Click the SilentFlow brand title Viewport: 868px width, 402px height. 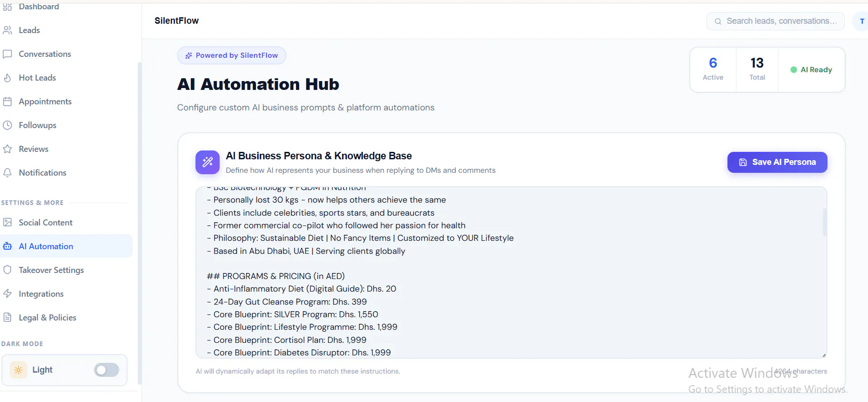(x=176, y=20)
